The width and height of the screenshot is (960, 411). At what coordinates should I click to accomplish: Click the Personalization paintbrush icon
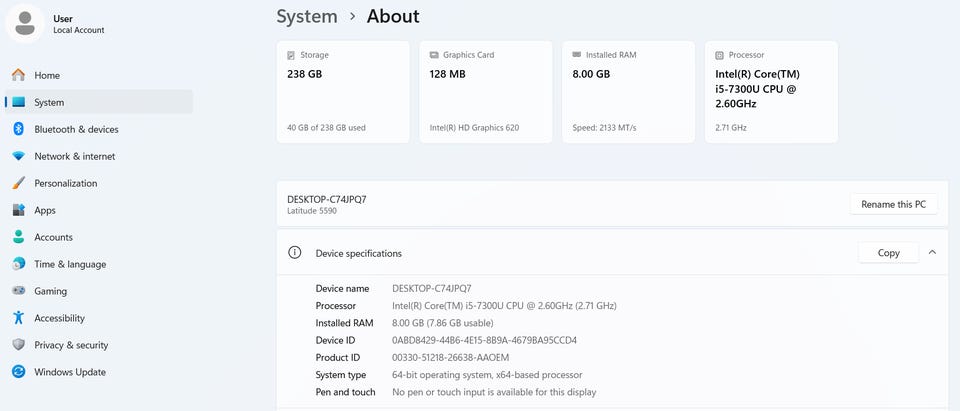tap(18, 183)
